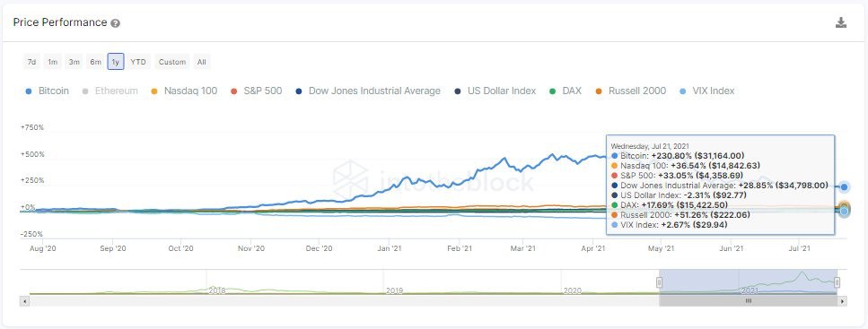868x329 pixels.
Task: Click the Mar '21 axis label
Action: (x=522, y=249)
